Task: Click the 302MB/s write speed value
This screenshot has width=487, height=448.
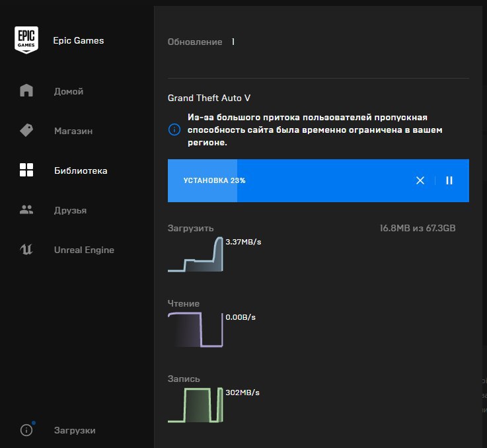Action: point(243,392)
